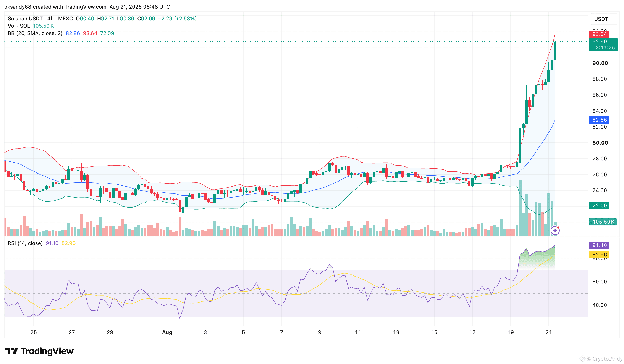Image resolution: width=624 pixels, height=364 pixels.
Task: Click the 105.59 K volume tag on the axis
Action: 603,222
